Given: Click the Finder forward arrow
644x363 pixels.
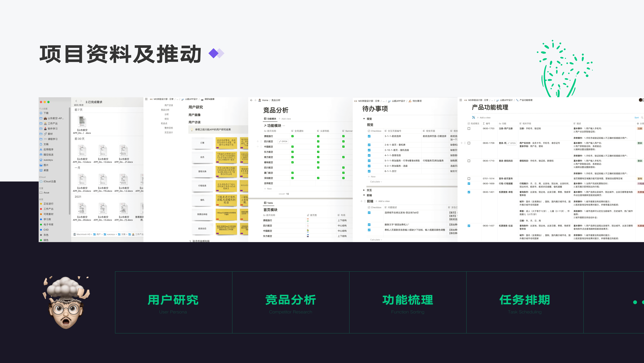Looking at the screenshot, I should tap(81, 101).
